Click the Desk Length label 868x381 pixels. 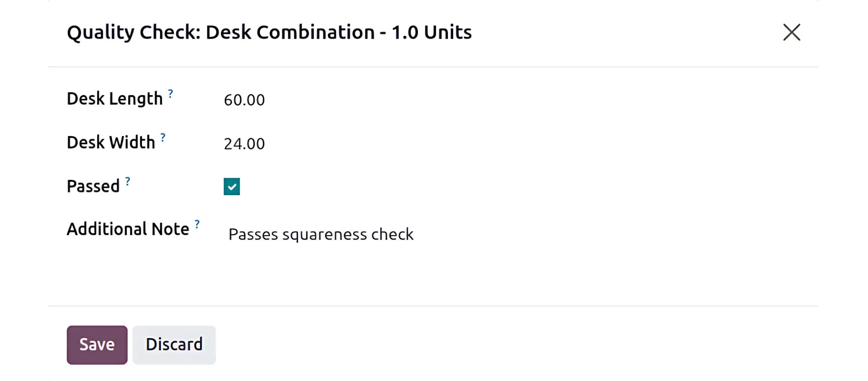[x=115, y=99]
